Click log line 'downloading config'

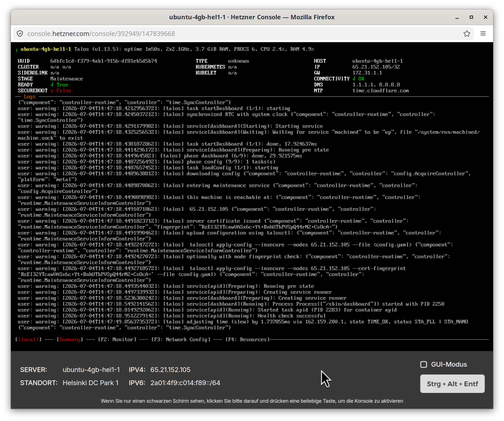(x=244, y=177)
